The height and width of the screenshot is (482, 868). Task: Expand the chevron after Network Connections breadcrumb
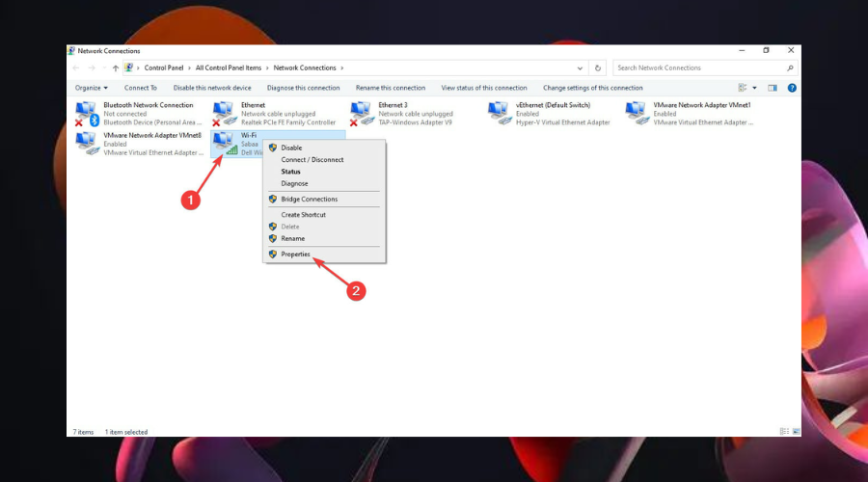point(342,68)
